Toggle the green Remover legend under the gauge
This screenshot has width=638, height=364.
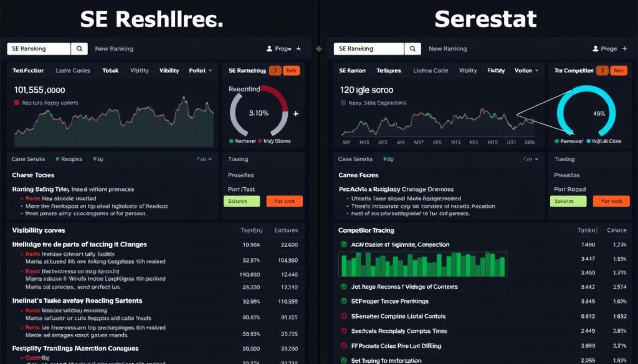(x=232, y=140)
